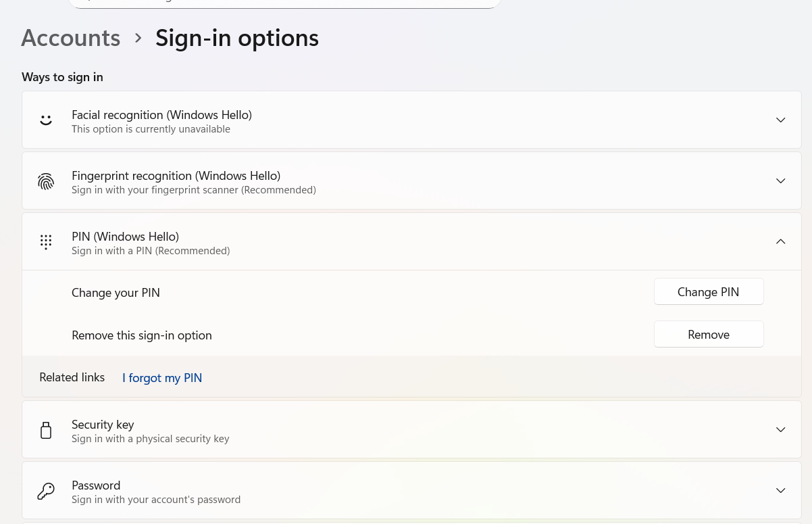812x524 pixels.
Task: Expand the Security key chevron
Action: click(x=780, y=430)
